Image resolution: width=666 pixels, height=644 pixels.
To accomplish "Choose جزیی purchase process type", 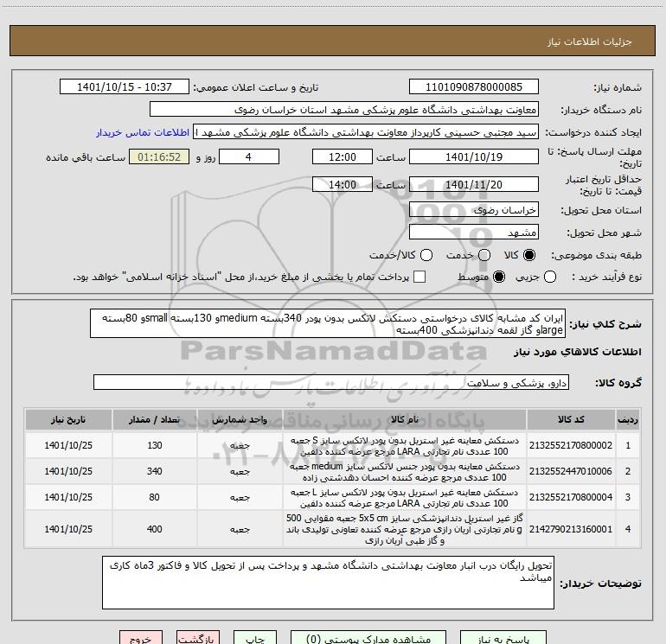I will pos(550,277).
